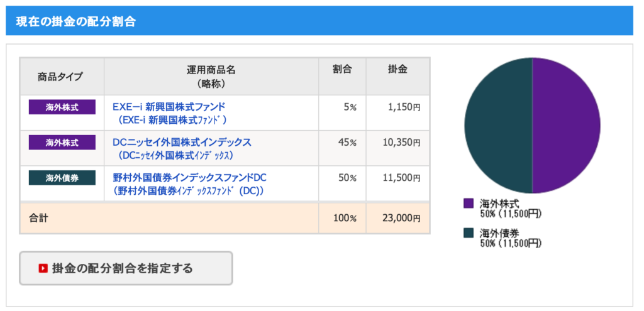Click purple 海外株式 legend swatch
This screenshot has height=311, width=644.
pyautogui.click(x=469, y=203)
